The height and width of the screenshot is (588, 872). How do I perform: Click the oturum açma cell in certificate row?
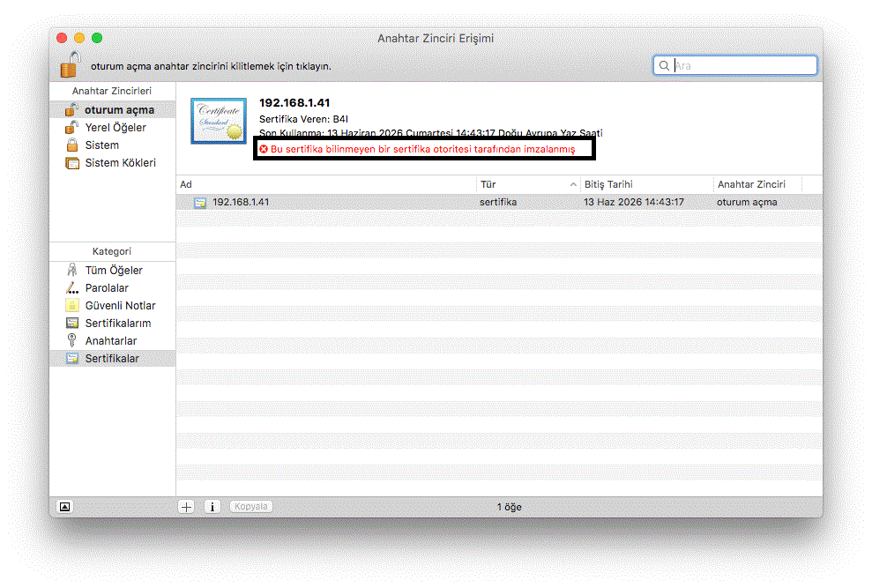coord(747,202)
